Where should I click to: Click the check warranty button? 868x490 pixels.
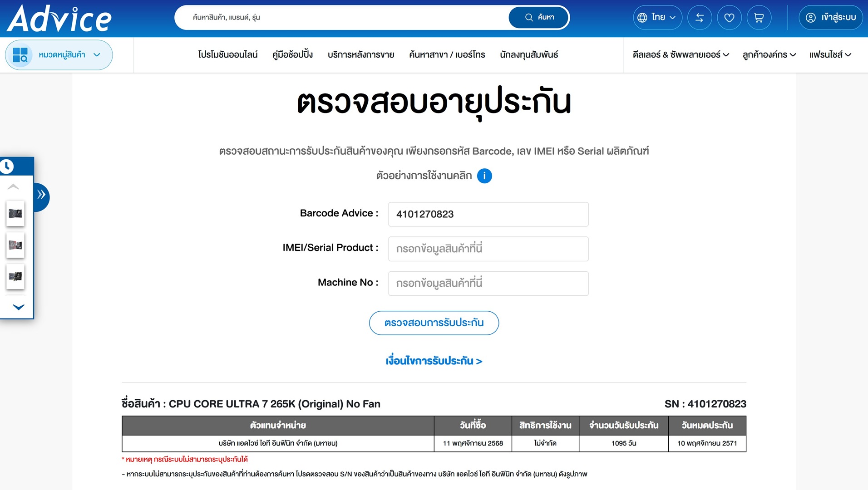[x=434, y=323]
